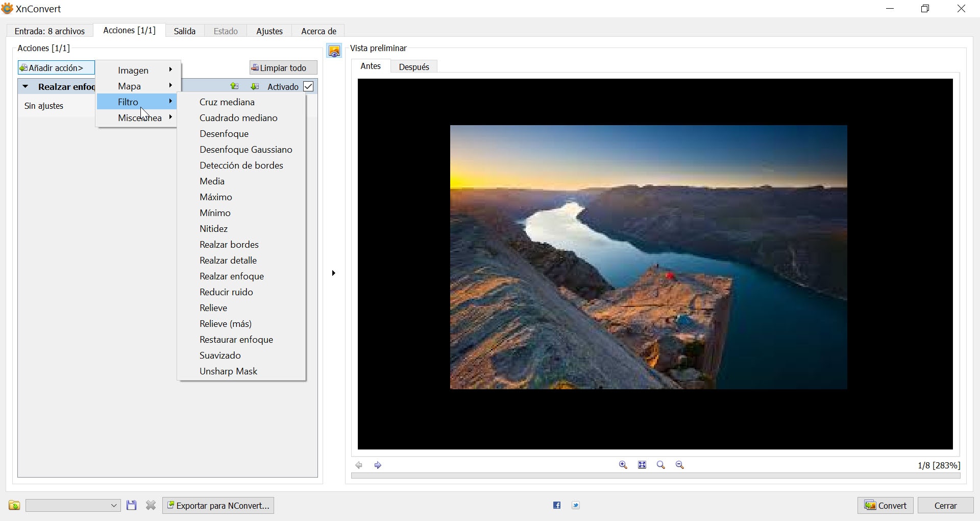Image resolution: width=980 pixels, height=521 pixels.
Task: Click the Exportar para NConvert button
Action: [218, 505]
